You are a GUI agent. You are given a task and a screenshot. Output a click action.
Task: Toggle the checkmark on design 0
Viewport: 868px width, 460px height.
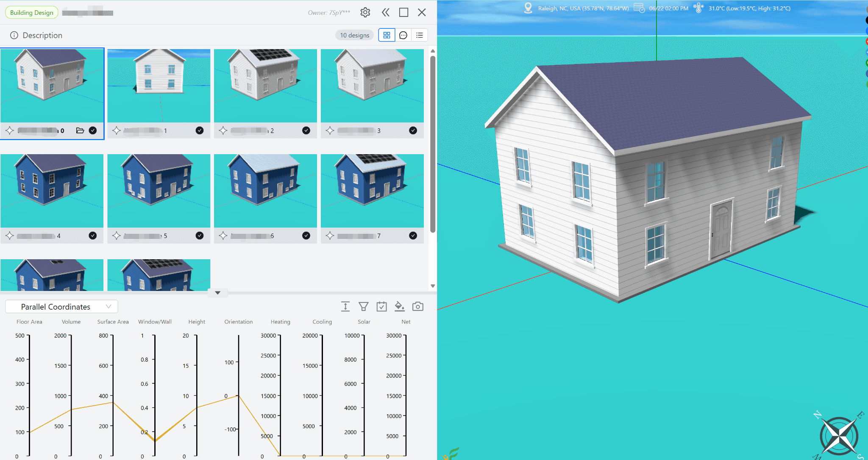click(93, 130)
